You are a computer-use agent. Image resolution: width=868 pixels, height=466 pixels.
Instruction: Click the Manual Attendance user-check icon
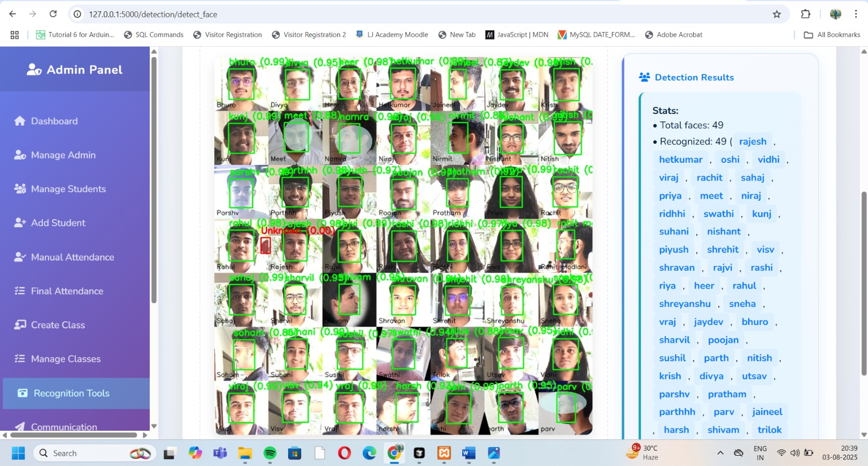(20, 257)
